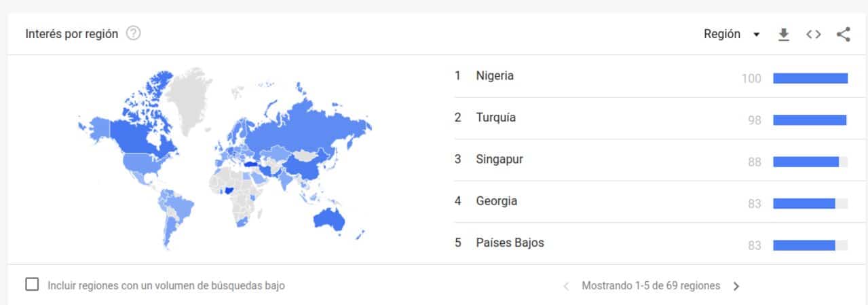This screenshot has height=305, width=868.
Task: Enable low search volume regions checkbox
Action: click(32, 285)
